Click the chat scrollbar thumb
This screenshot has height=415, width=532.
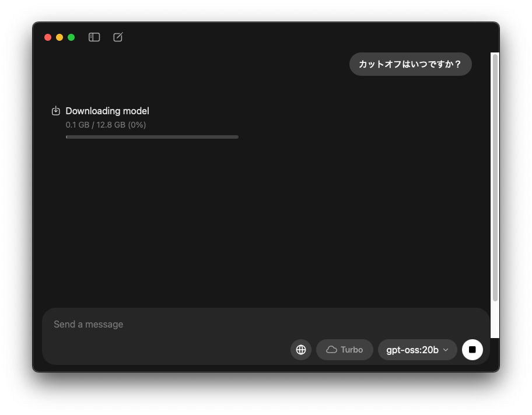[x=495, y=177]
